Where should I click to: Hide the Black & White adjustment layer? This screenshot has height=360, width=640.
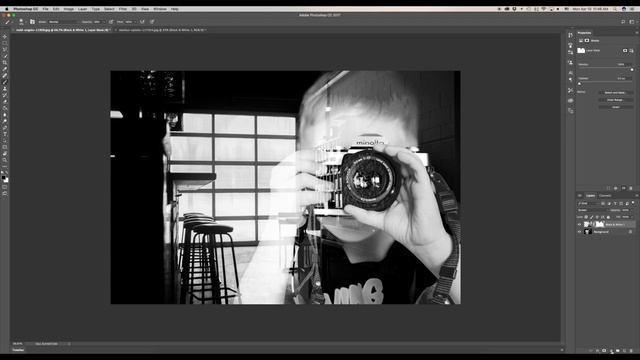pos(579,224)
